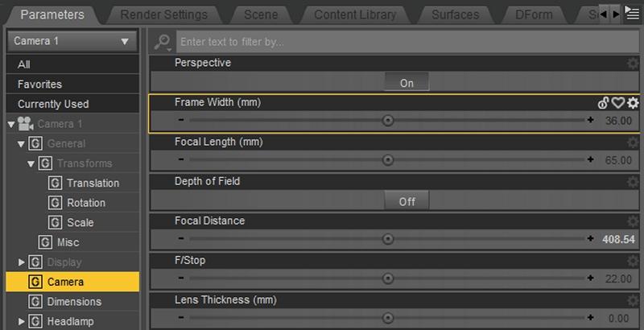Click the plus on Focal Distance slider

coord(591,239)
